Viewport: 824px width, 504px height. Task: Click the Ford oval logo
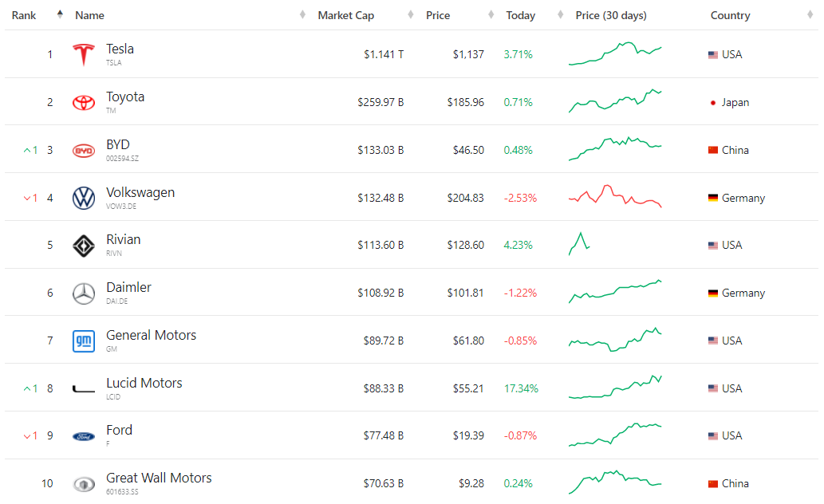(x=84, y=436)
